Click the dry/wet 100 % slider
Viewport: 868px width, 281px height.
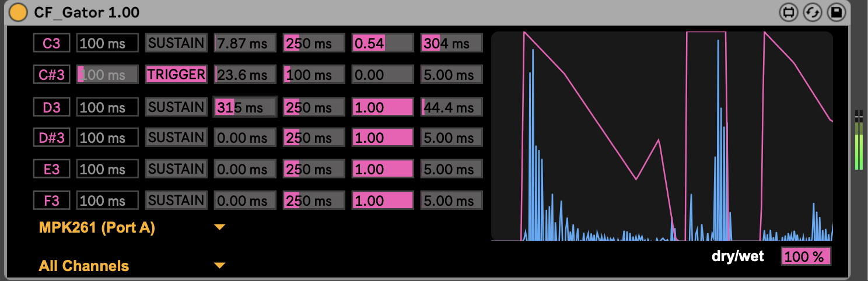806,257
